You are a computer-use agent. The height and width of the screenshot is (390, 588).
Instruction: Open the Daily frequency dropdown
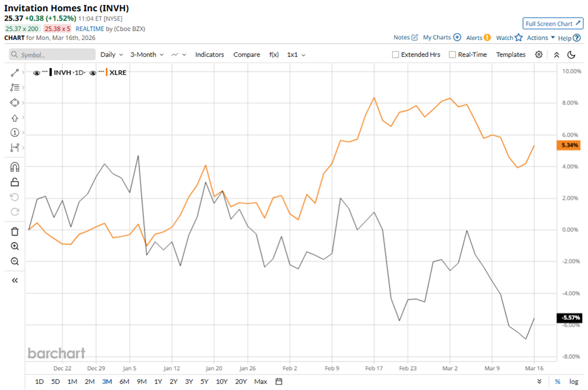pyautogui.click(x=111, y=54)
